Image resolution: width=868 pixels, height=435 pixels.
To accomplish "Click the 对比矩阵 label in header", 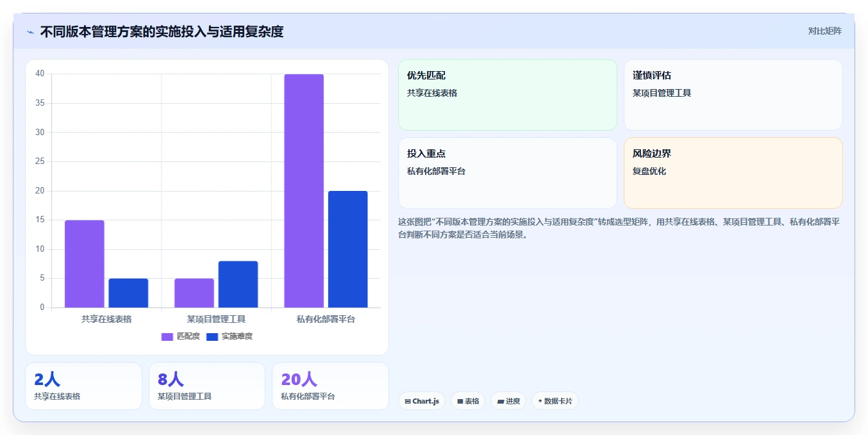I will click(824, 31).
